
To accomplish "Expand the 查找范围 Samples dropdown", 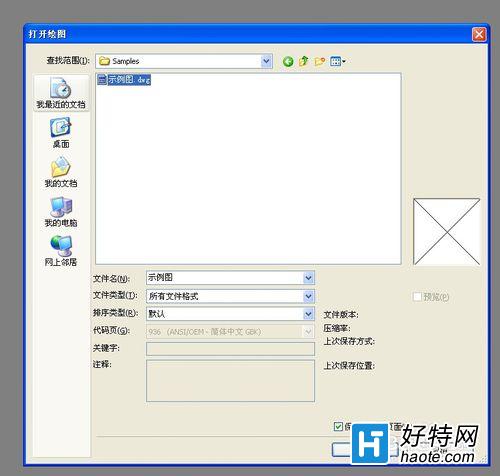I will click(x=266, y=61).
